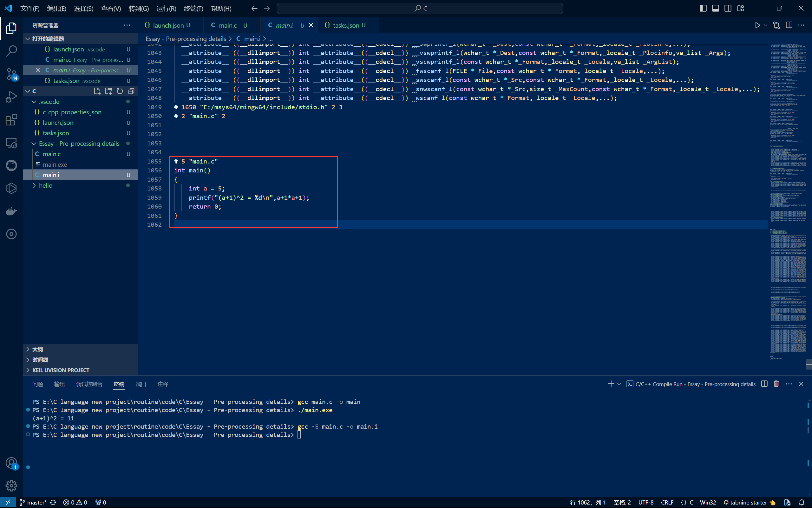Screen dimensions: 812x508
Task: Click master* git branch in status bar
Action: [33, 502]
